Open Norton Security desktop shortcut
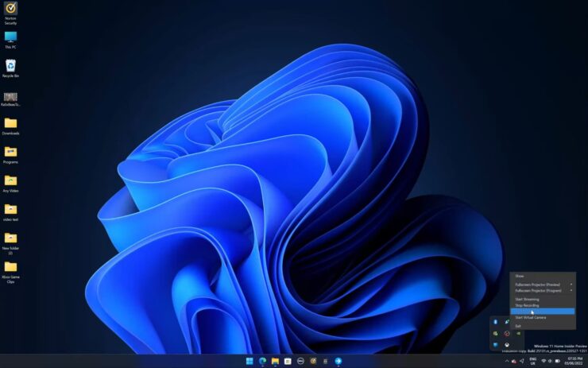Screen dimensions: 588x368 coord(10,14)
